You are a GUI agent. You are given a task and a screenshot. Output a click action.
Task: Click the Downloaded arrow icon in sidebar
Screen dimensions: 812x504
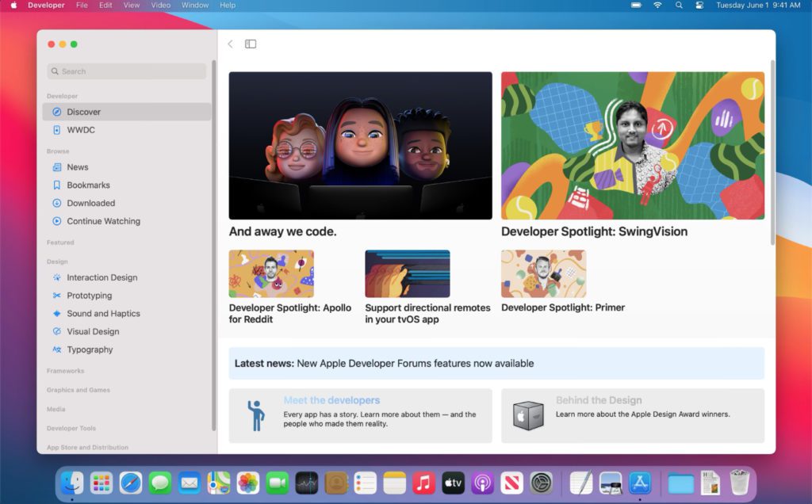pyautogui.click(x=57, y=203)
